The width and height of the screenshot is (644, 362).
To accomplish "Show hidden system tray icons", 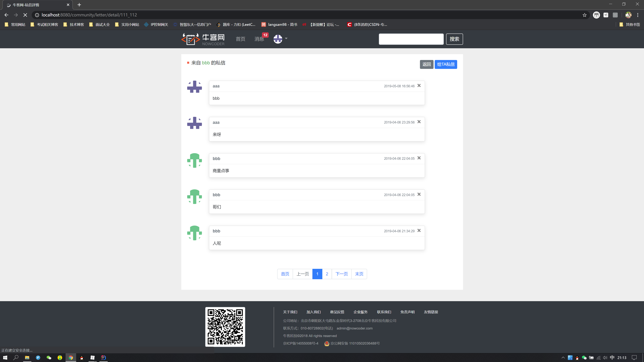I will (x=563, y=357).
